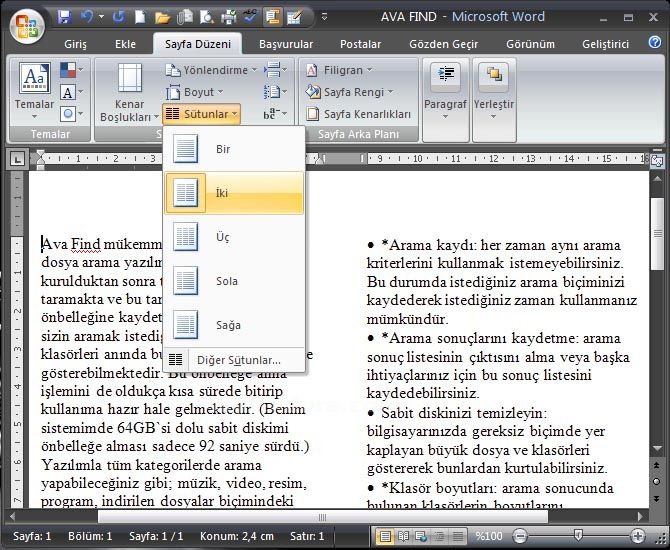This screenshot has width=670, height=550.
Task: Open the Office button menu
Action: point(27,26)
